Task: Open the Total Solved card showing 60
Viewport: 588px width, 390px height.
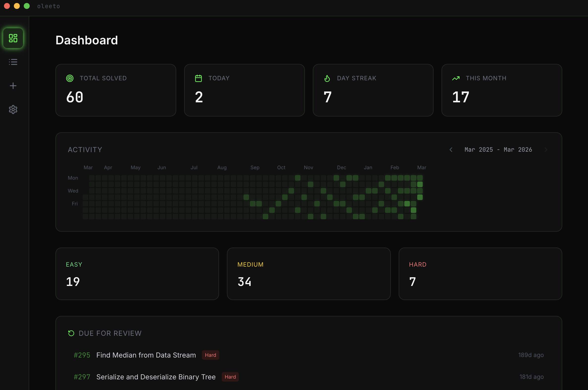Action: pyautogui.click(x=116, y=90)
